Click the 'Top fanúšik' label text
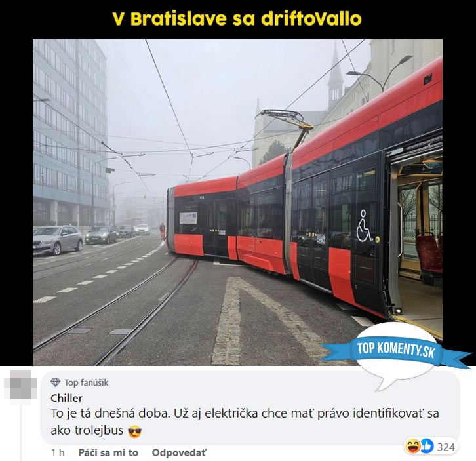This screenshot has height=461, width=476. 86,382
